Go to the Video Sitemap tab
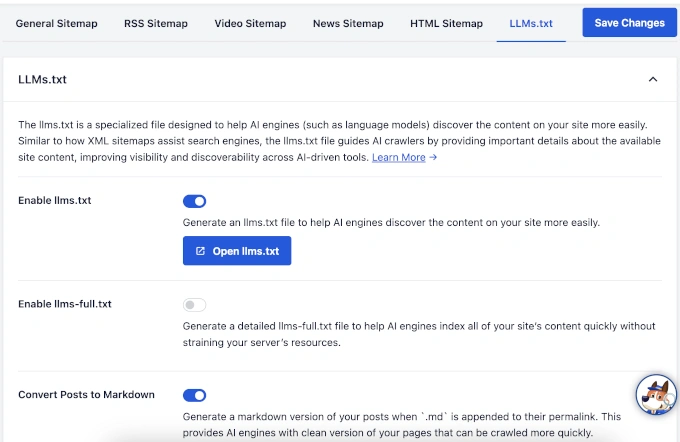680x442 pixels. pyautogui.click(x=250, y=23)
